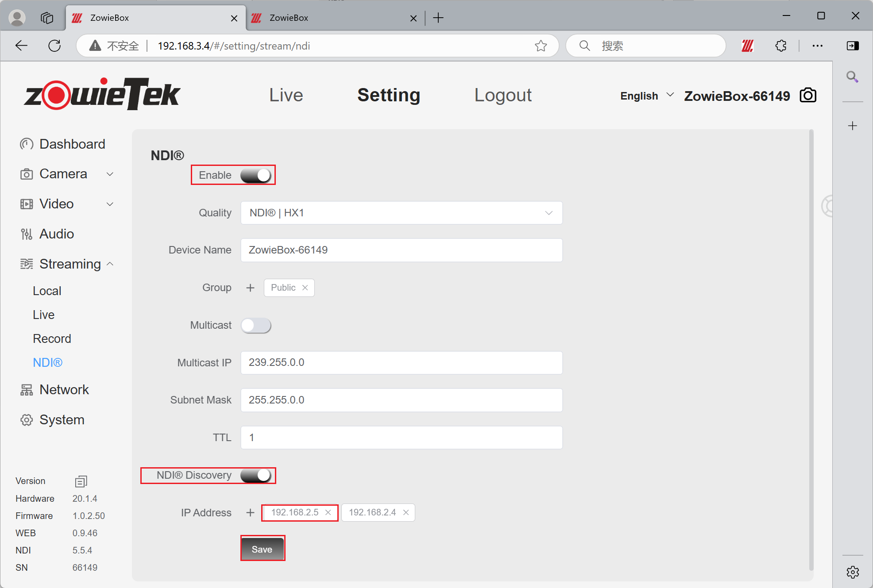The width and height of the screenshot is (873, 588).
Task: Add a new NDI group with plus
Action: tap(250, 288)
